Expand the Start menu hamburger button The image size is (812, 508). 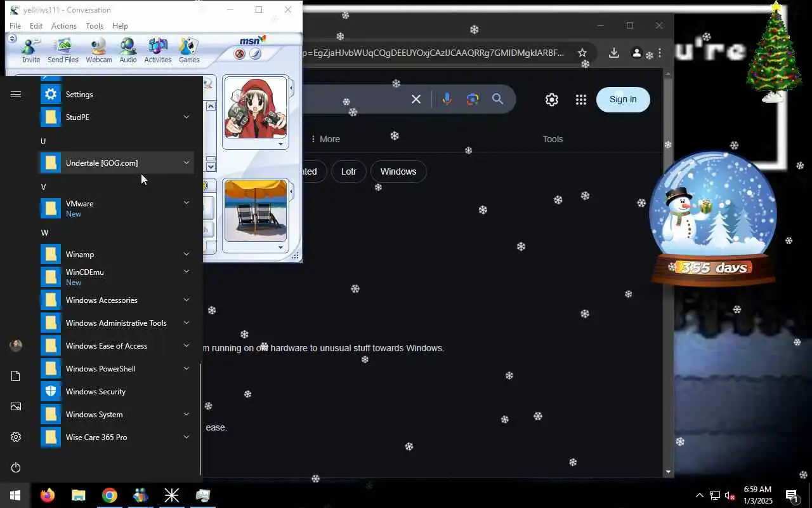(x=16, y=95)
